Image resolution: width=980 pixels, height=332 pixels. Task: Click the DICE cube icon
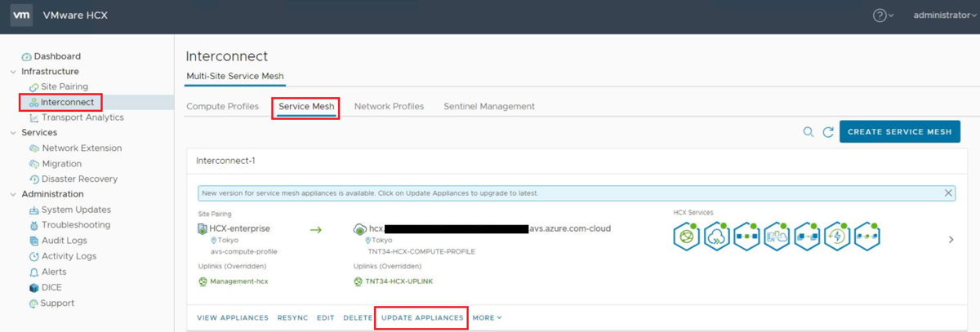point(33,288)
